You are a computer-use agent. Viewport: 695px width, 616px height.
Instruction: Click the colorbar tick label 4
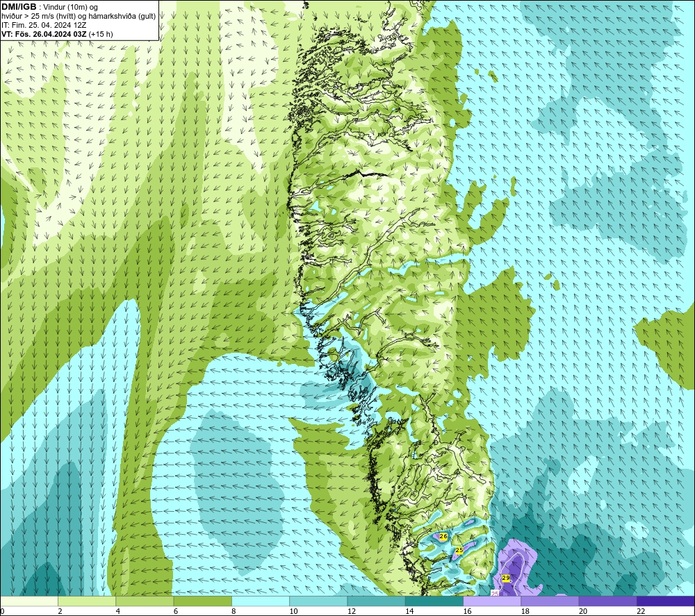[118, 611]
